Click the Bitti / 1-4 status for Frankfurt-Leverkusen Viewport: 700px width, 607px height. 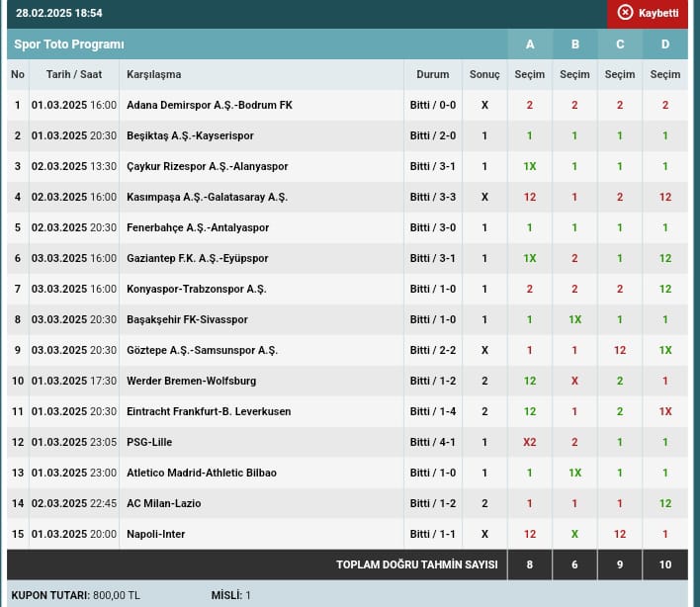[x=433, y=411]
